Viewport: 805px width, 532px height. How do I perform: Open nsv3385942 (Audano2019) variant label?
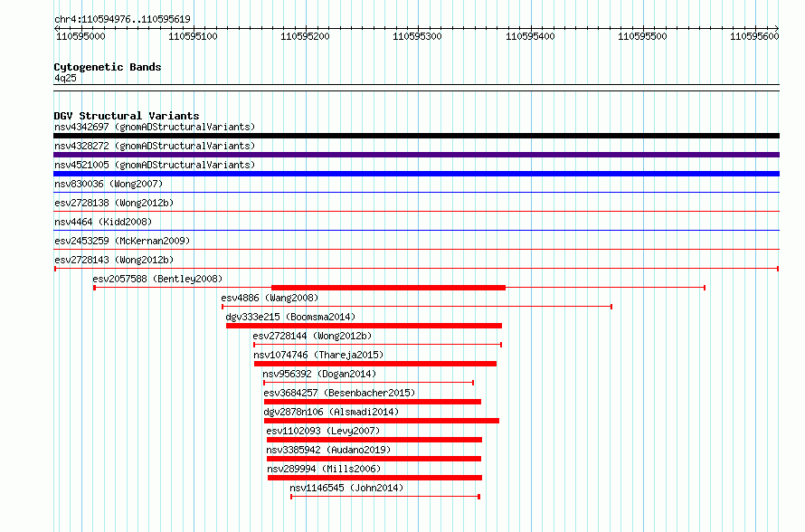pyautogui.click(x=328, y=450)
